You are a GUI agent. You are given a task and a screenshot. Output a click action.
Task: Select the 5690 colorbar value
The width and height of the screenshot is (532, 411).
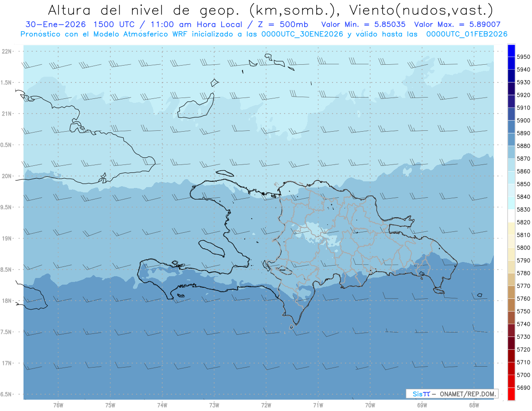coord(524,387)
